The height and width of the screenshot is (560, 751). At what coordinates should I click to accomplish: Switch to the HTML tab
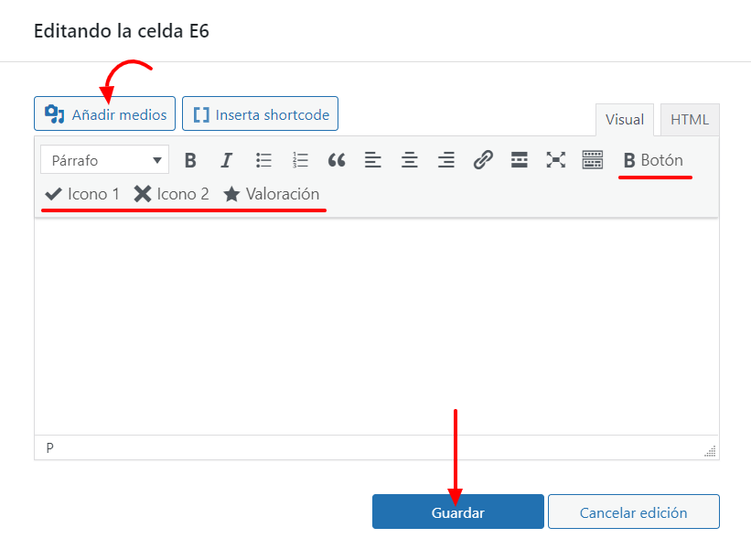pos(689,120)
